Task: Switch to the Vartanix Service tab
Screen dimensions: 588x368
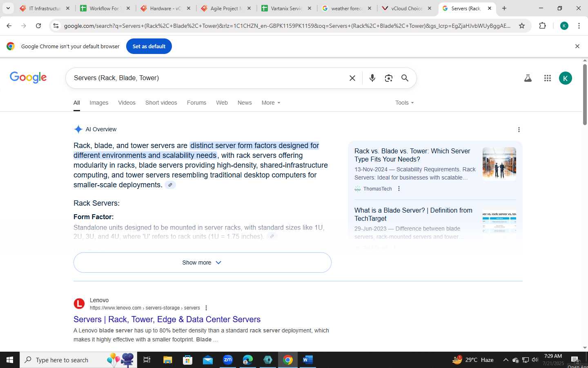Action: click(286, 8)
